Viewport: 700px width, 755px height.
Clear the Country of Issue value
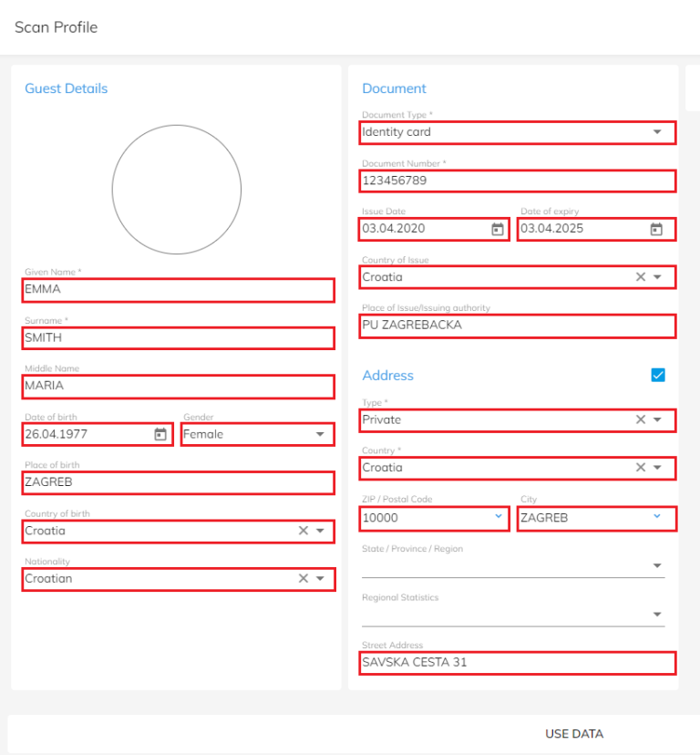click(641, 277)
